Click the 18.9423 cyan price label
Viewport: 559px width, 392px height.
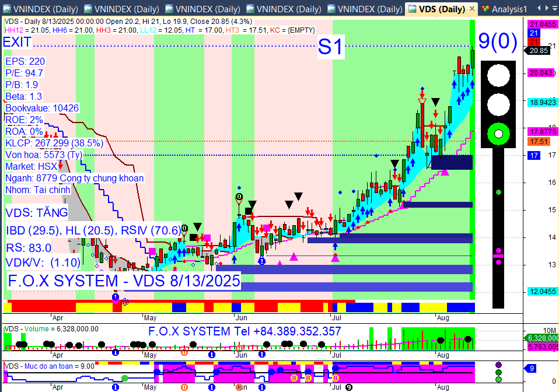(543, 102)
